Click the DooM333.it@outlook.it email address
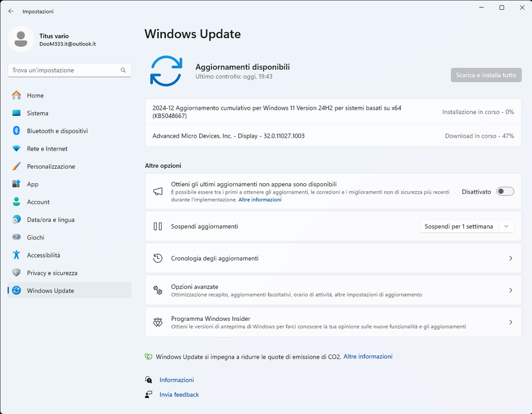Image resolution: width=532 pixels, height=414 pixels. 68,44
